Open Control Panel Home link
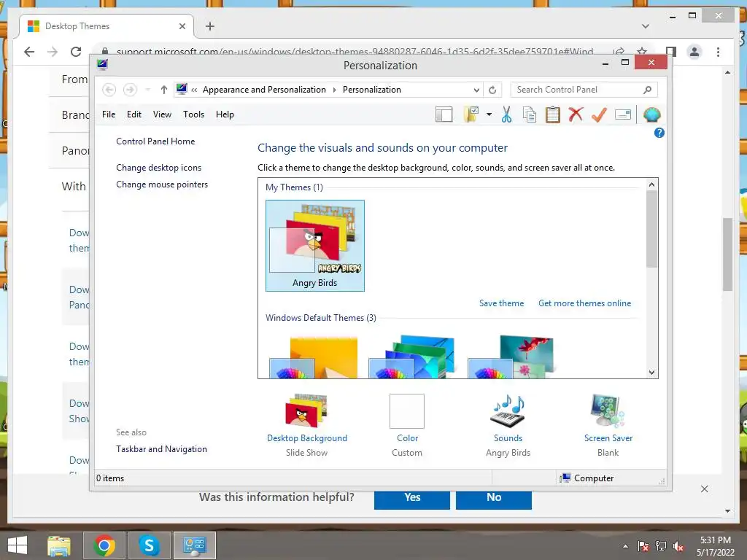Image resolution: width=747 pixels, height=560 pixels. [x=155, y=141]
